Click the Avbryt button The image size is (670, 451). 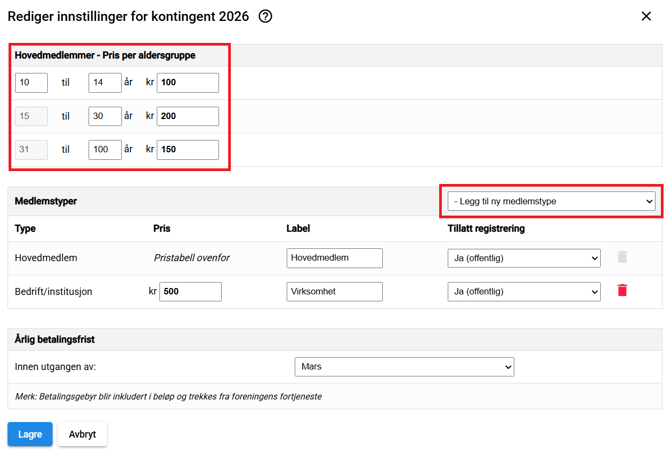click(82, 434)
